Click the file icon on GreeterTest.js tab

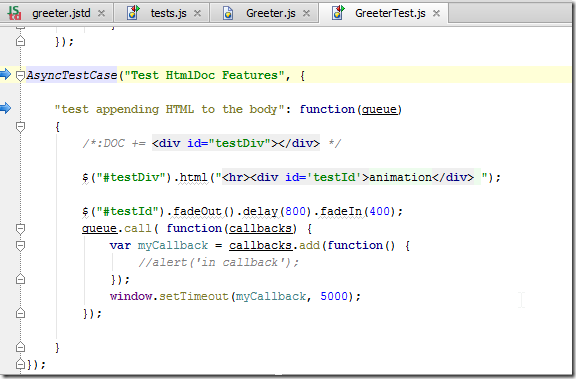pyautogui.click(x=338, y=13)
